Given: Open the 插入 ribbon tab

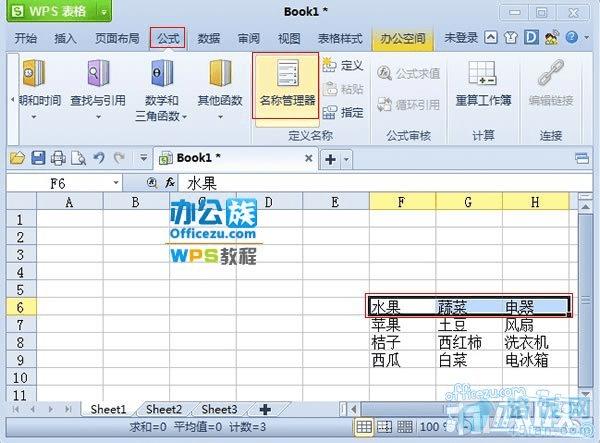Looking at the screenshot, I should (65, 38).
